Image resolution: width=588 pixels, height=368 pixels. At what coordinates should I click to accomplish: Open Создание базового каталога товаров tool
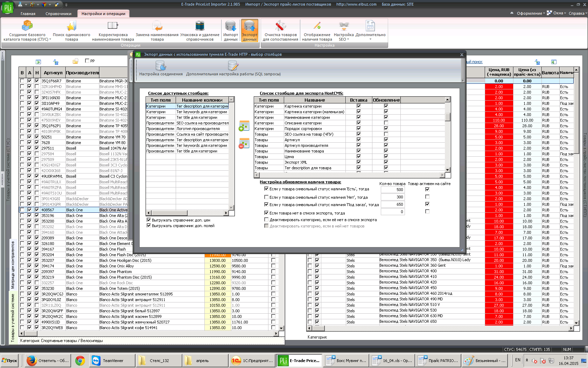coord(27,31)
